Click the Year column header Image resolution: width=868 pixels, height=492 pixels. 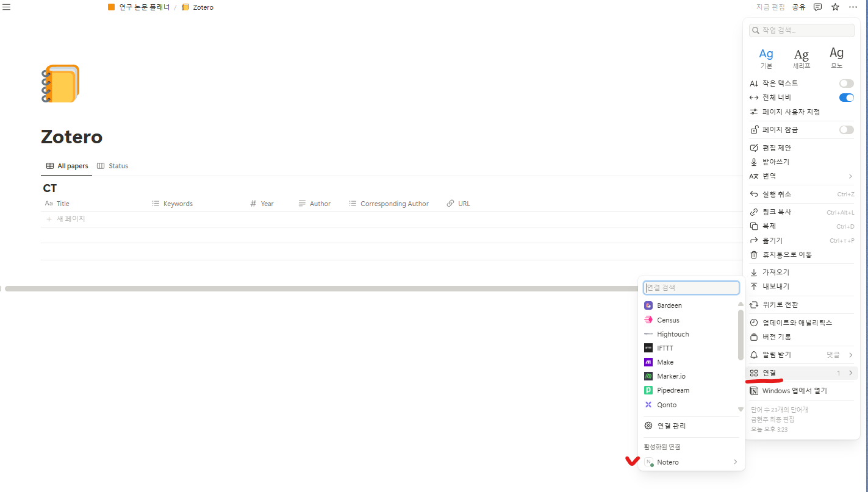262,204
